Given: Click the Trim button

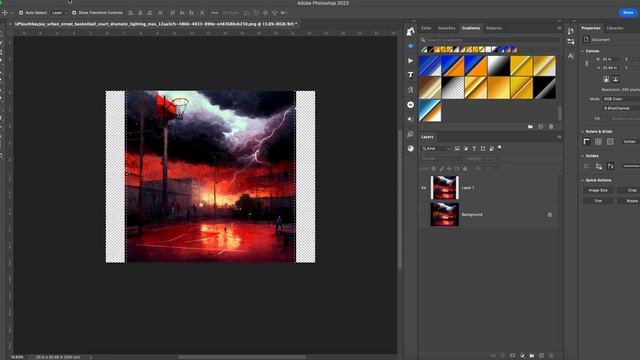Looking at the screenshot, I should pos(598,201).
